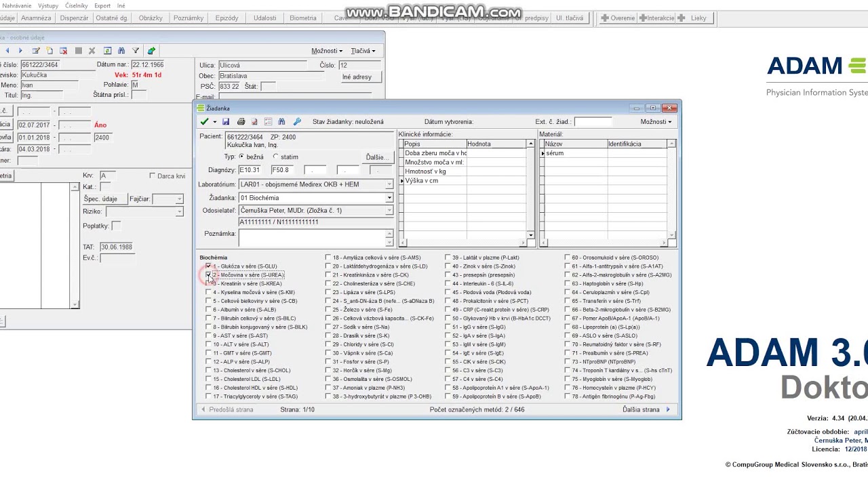Click the Klinické informácie table scrollbar

click(x=531, y=189)
